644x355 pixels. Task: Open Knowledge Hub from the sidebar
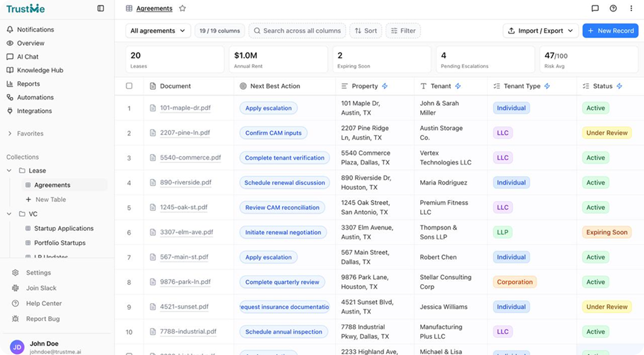(39, 70)
